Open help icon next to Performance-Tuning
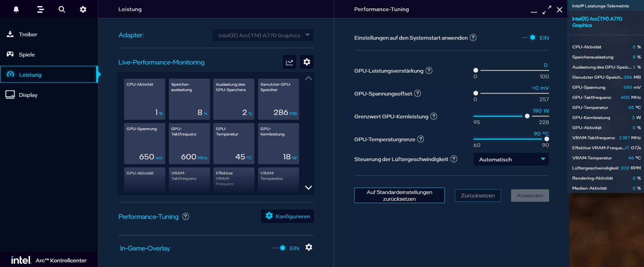644x267 pixels. click(186, 217)
